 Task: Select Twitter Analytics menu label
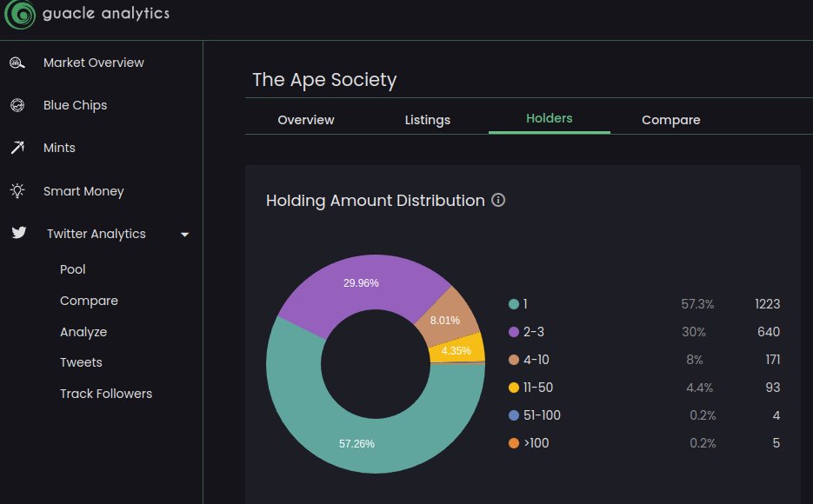click(x=97, y=234)
